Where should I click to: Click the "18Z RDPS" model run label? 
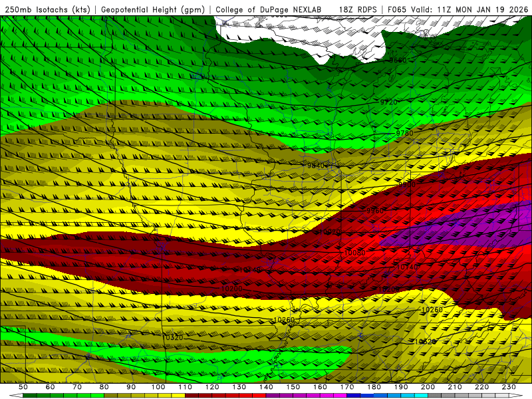coord(358,9)
